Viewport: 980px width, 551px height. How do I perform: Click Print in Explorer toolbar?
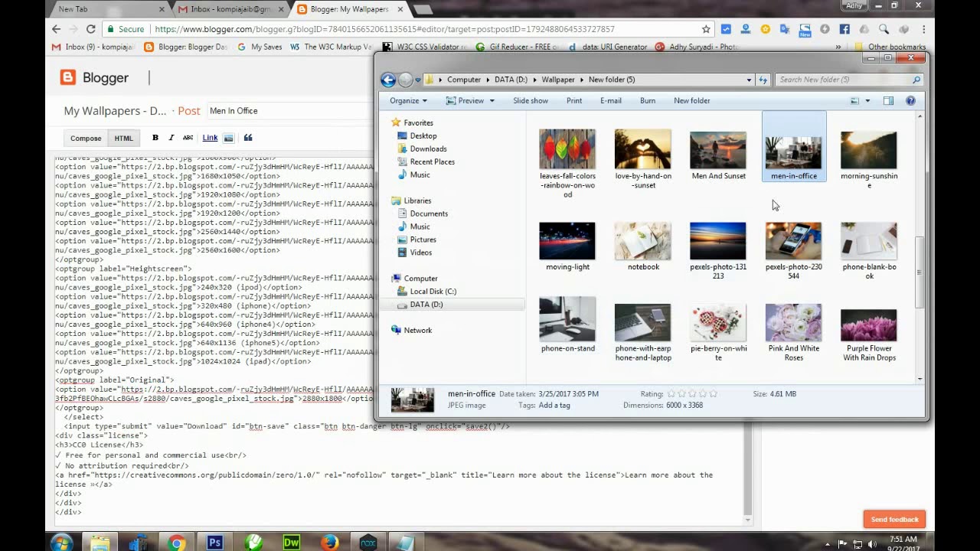574,101
